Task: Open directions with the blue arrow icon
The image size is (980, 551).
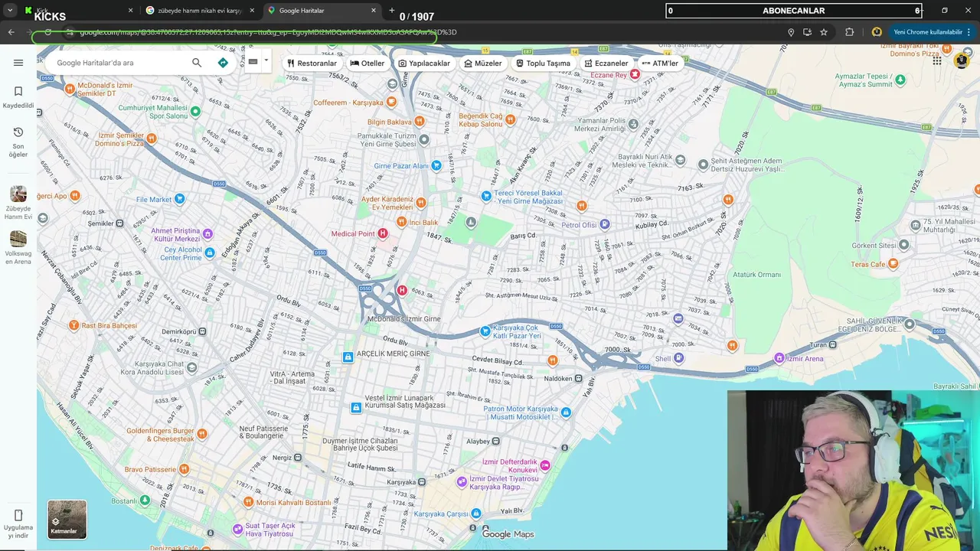Action: (223, 63)
